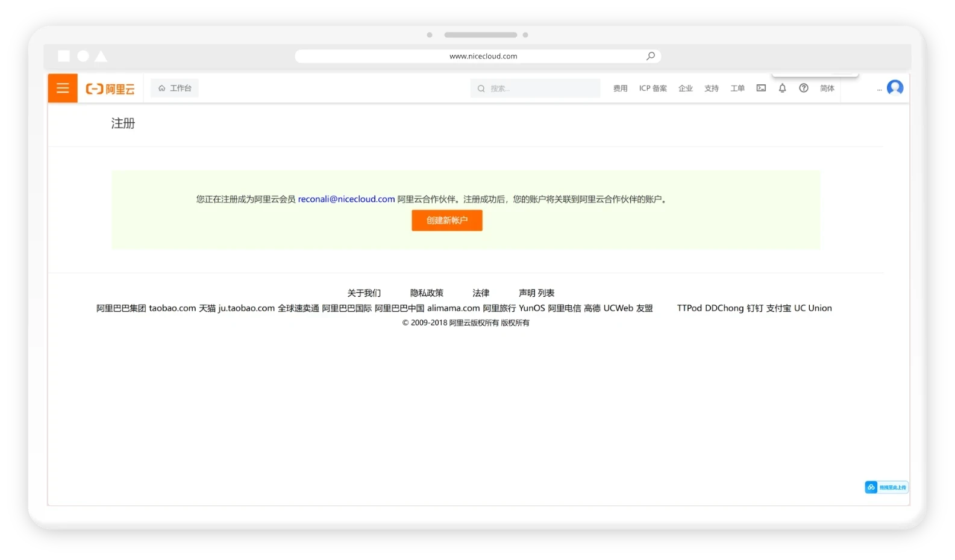Viewport: 955px width, 560px height.
Task: Click the 阿里旅行 footer link
Action: tap(499, 308)
